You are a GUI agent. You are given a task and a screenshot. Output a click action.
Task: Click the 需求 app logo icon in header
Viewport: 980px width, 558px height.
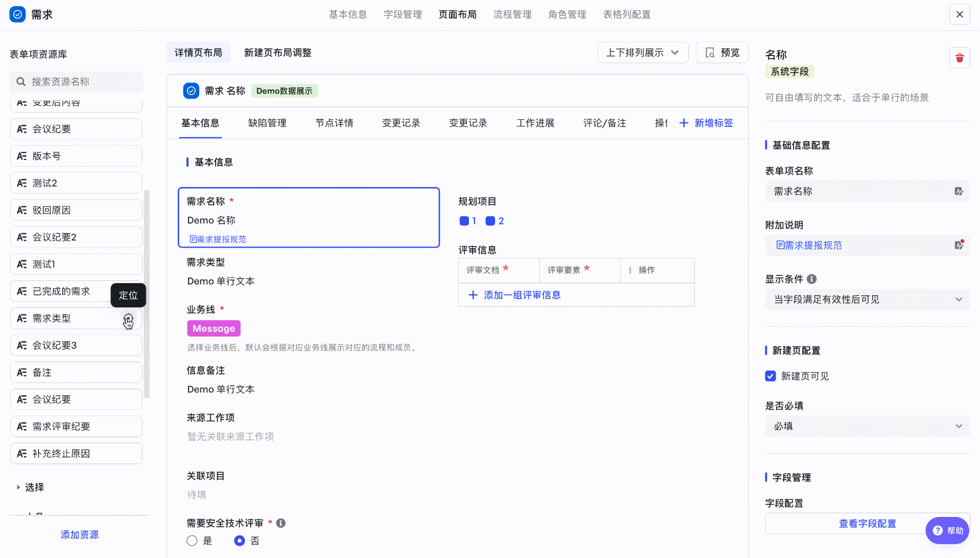point(17,14)
